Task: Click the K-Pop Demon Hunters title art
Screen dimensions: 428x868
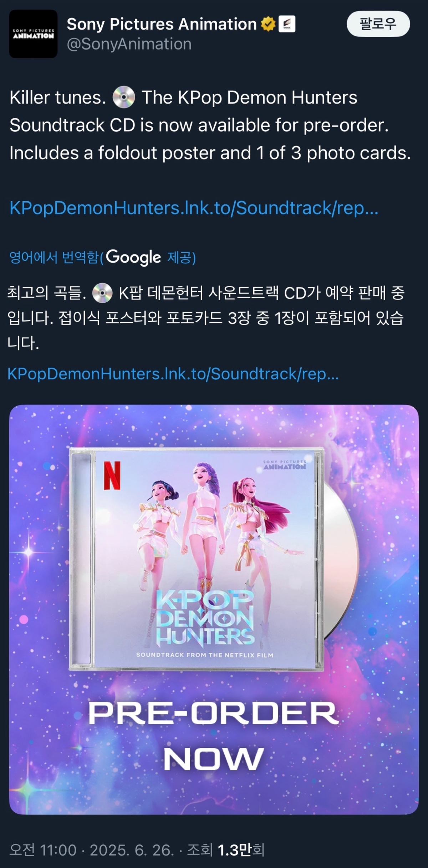Action: point(205,618)
